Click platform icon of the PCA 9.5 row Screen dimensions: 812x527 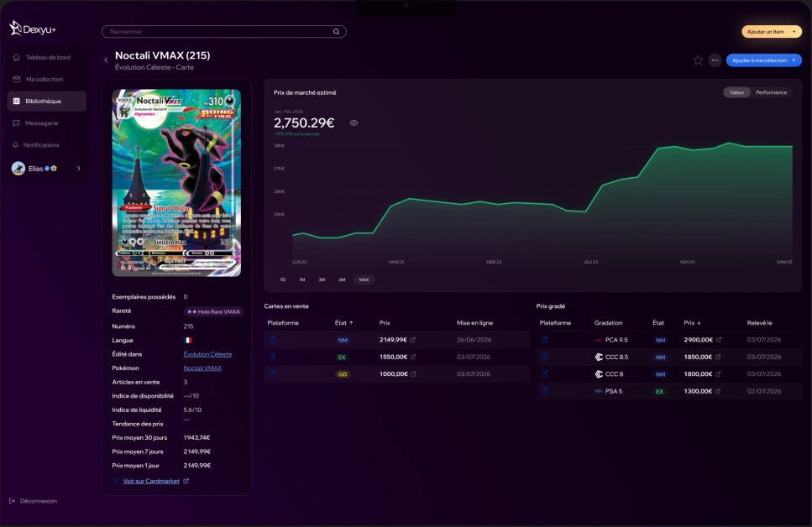[x=545, y=340]
